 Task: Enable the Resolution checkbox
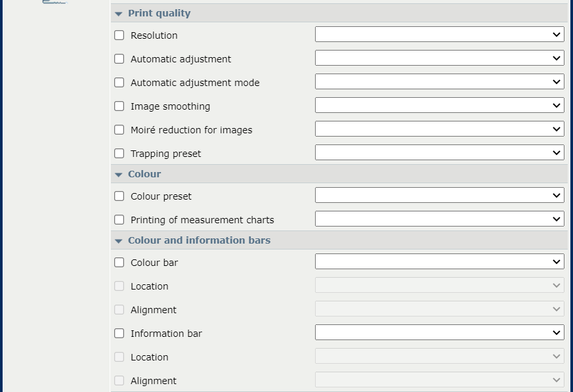tap(119, 35)
